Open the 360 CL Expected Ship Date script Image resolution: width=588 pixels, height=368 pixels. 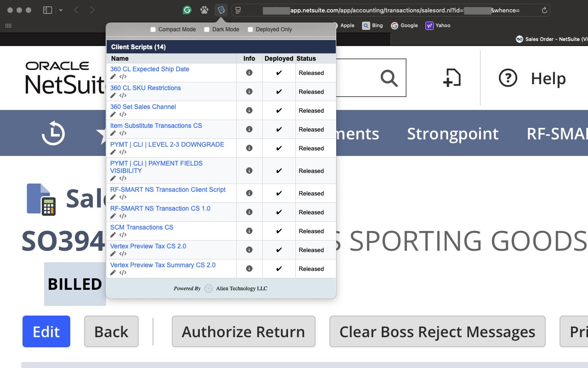tap(150, 69)
